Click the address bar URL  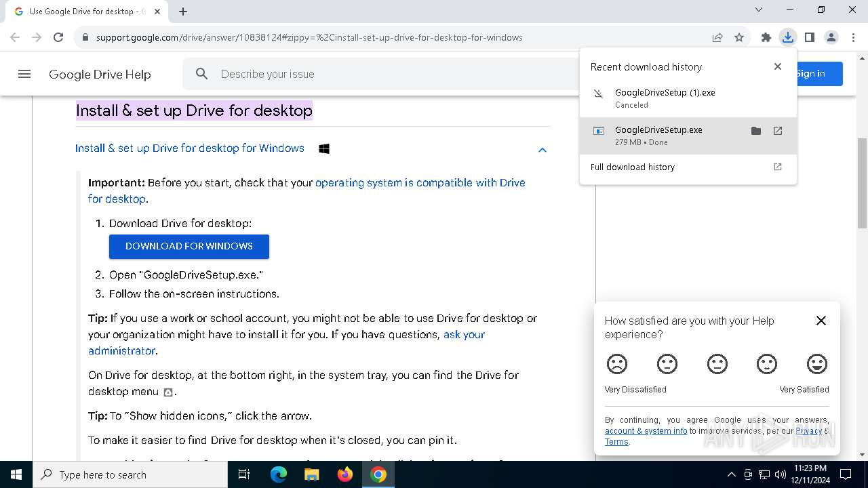click(x=309, y=37)
